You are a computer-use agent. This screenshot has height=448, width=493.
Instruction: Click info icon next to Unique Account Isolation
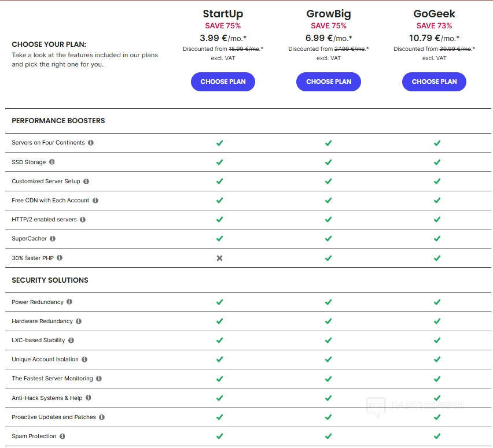pos(84,360)
